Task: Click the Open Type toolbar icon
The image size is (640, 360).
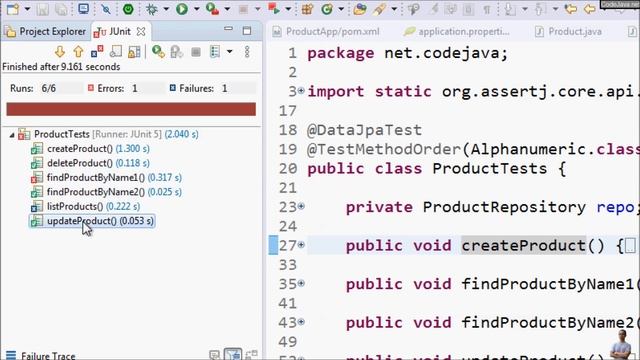Action: [360, 9]
